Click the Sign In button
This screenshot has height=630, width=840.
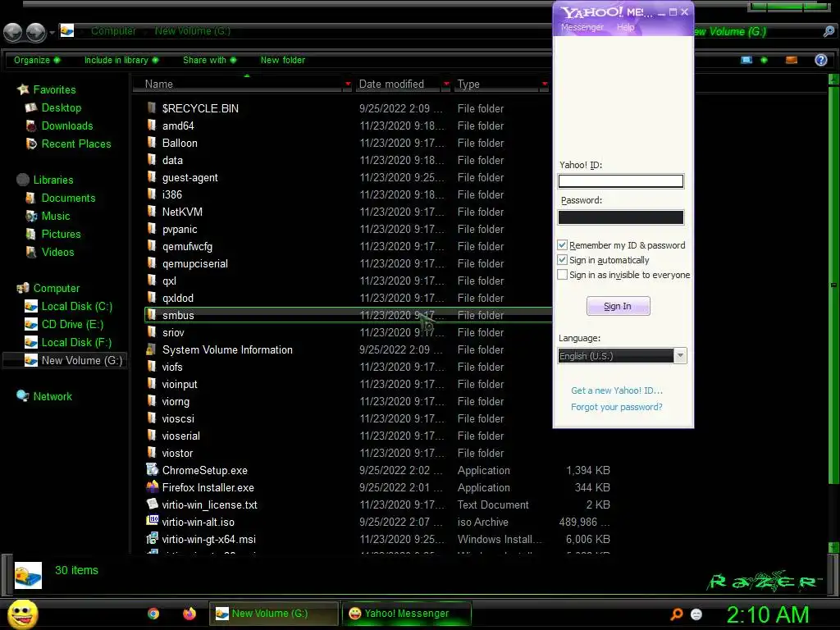pos(619,306)
